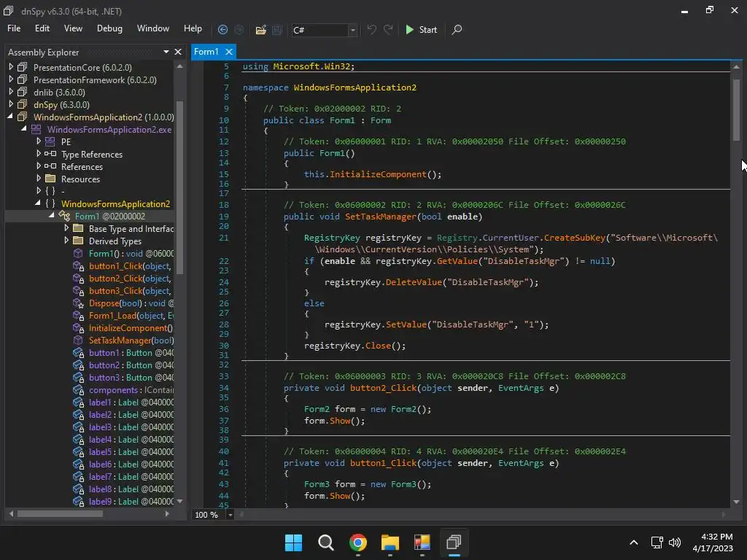Click the button3_Click method icon
This screenshot has width=747, height=560.
tap(78, 290)
